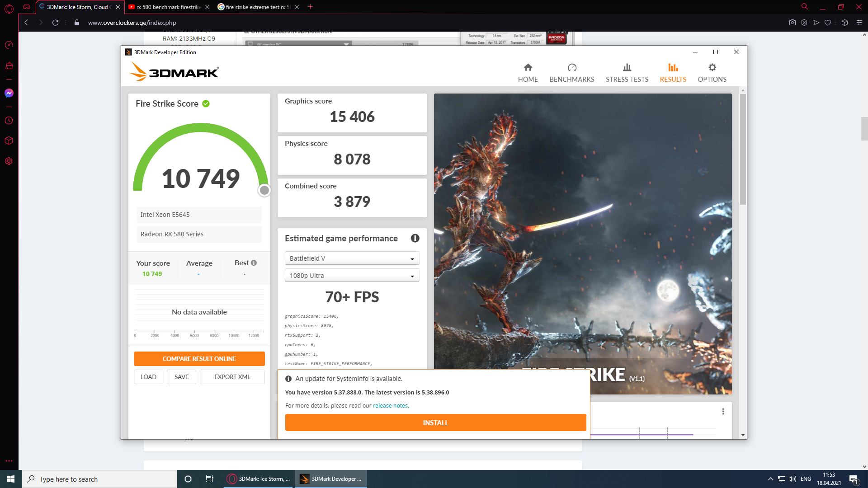Click the Estimated game performance info icon
Screen dimensions: 868x488
415,238
